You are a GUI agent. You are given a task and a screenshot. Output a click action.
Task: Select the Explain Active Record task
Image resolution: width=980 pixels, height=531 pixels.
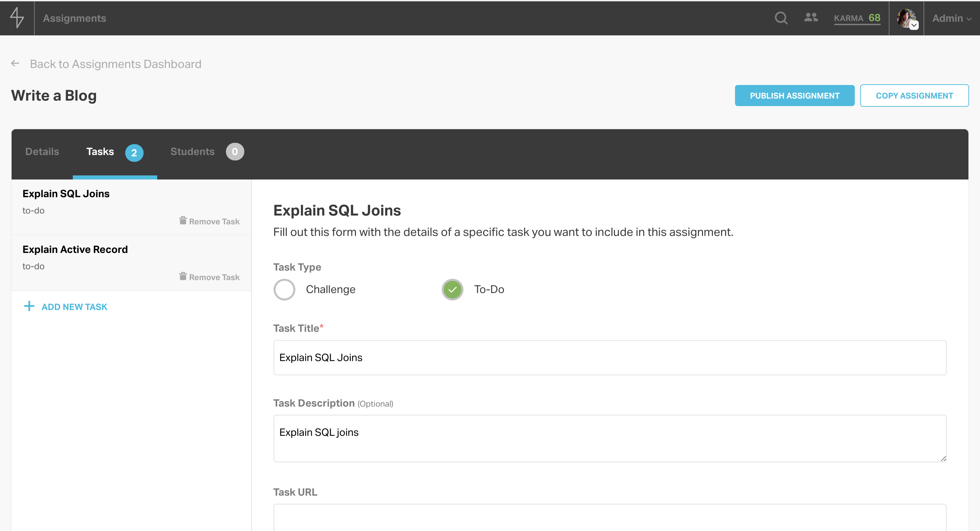coord(75,249)
